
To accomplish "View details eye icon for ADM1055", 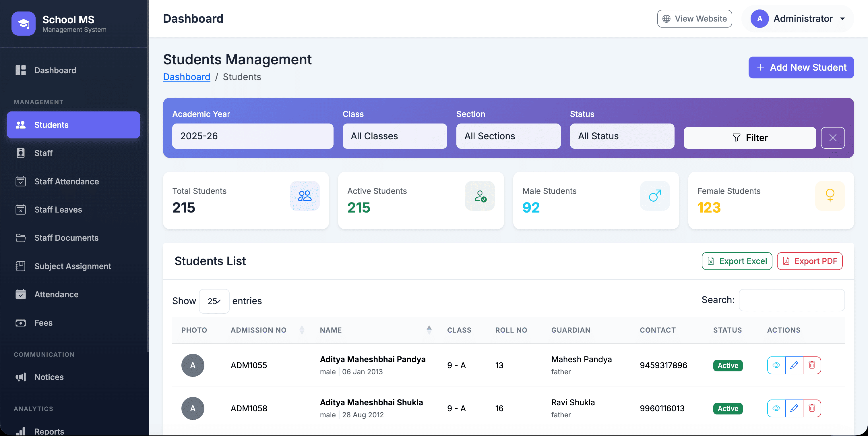I will pos(776,365).
